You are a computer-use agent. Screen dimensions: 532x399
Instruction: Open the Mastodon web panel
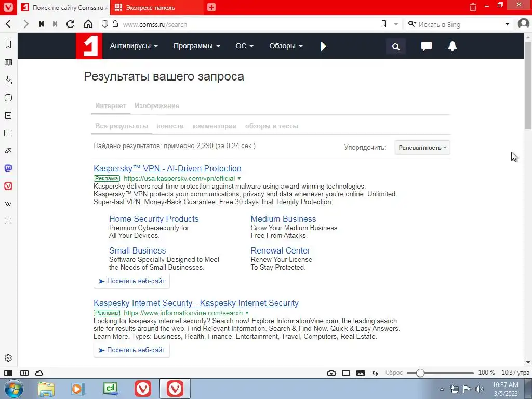(x=8, y=168)
